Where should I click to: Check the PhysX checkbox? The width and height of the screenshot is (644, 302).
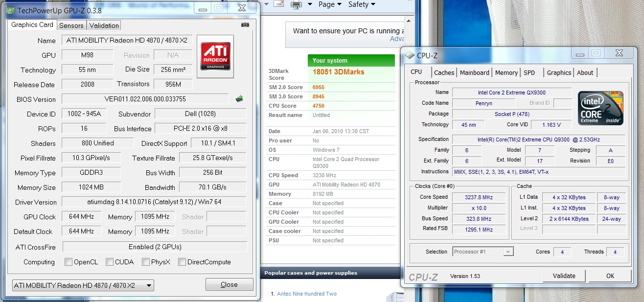coord(146,262)
